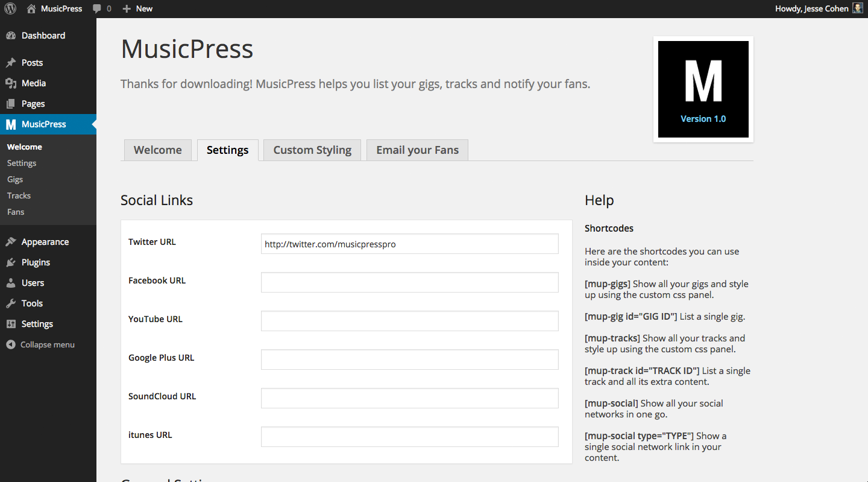The image size is (868, 482).
Task: Select the Settings tab
Action: pos(227,150)
